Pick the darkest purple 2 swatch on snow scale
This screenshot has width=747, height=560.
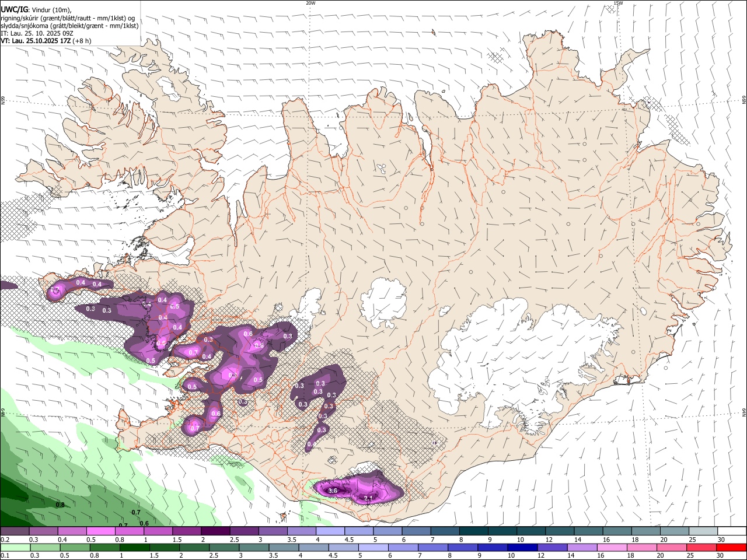(215, 531)
